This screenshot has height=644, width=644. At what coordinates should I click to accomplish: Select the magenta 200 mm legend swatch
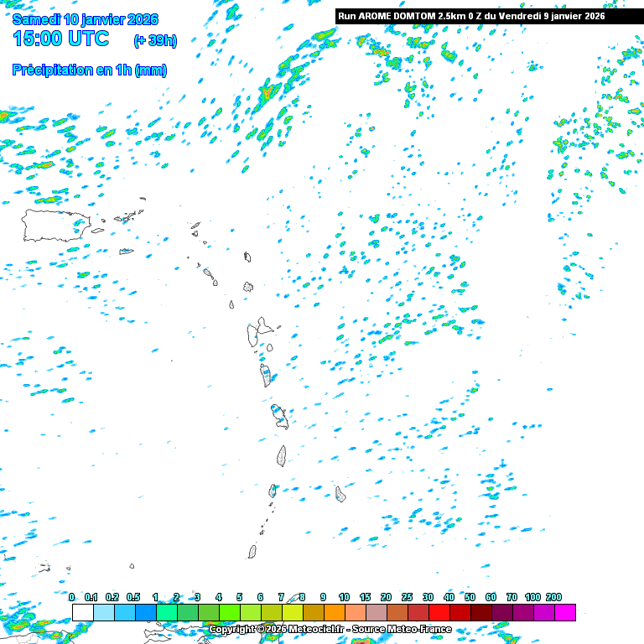(x=564, y=613)
